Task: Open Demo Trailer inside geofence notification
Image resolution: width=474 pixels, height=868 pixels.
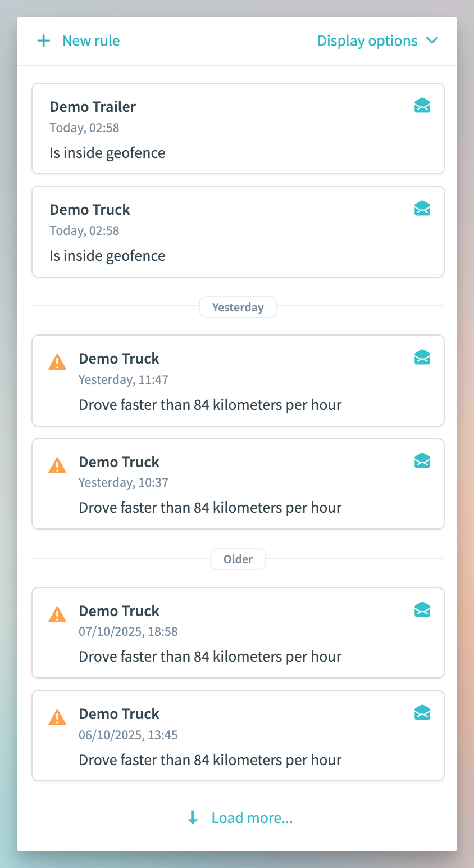Action: coord(225,129)
